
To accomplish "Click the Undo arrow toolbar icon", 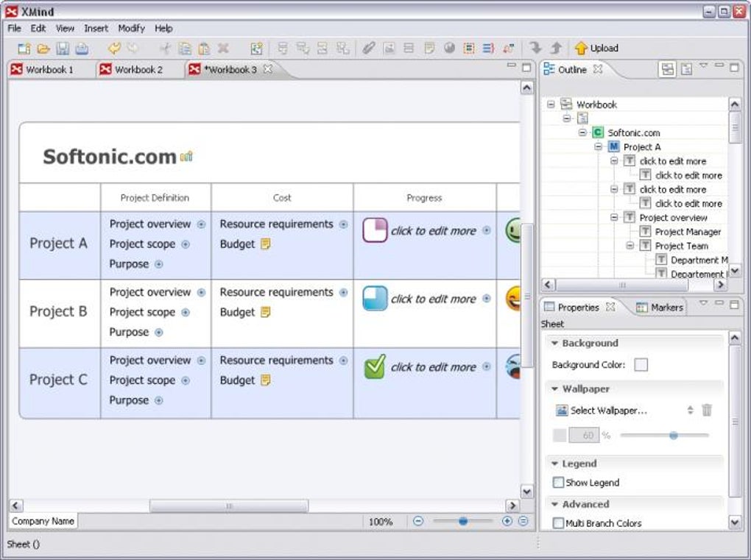I will 114,48.
